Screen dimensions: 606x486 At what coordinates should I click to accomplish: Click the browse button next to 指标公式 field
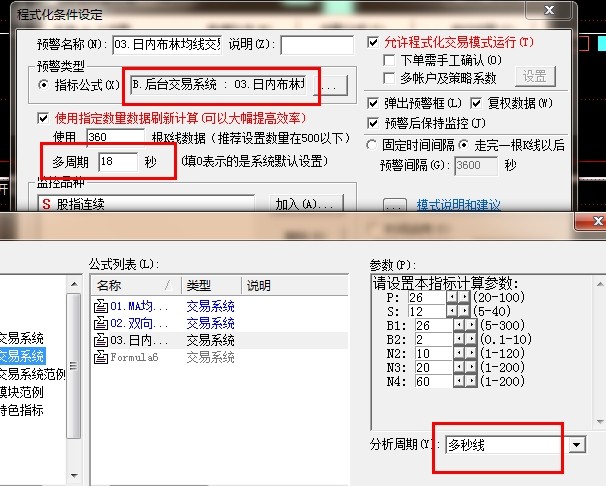331,85
